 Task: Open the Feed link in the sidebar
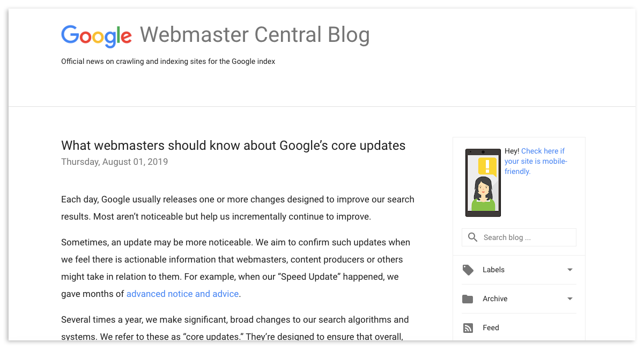491,328
